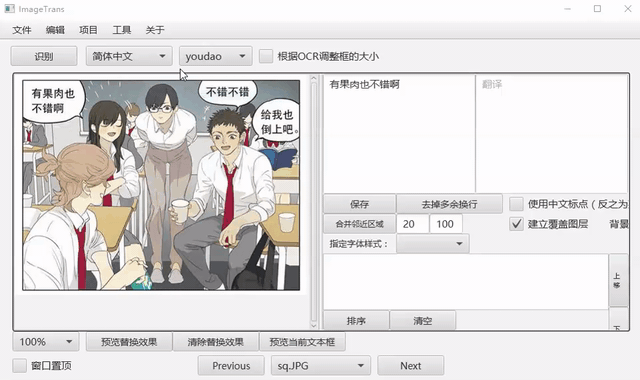
Task: Toggle the 使用中文标点 checkbox
Action: click(516, 204)
